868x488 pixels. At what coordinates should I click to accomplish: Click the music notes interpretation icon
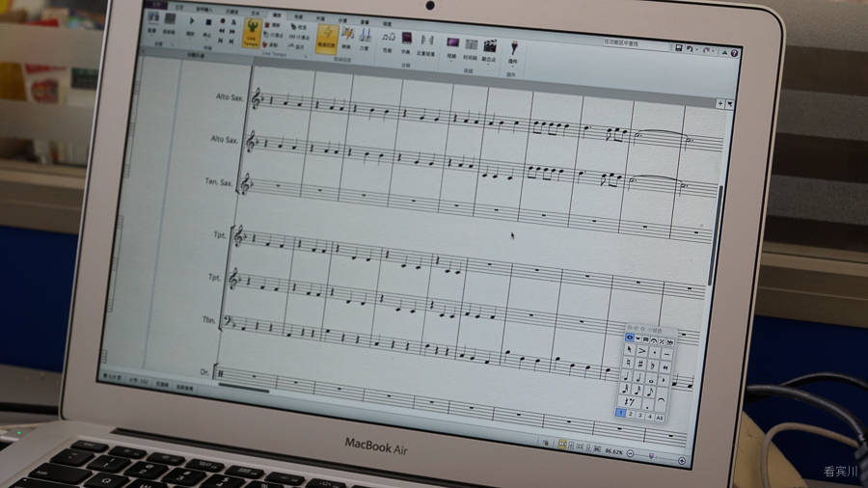389,37
